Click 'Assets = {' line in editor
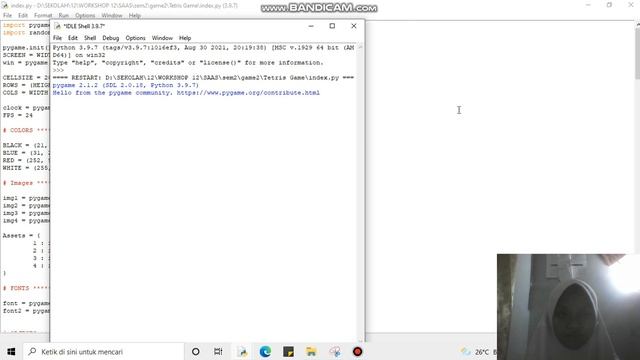 (x=21, y=236)
